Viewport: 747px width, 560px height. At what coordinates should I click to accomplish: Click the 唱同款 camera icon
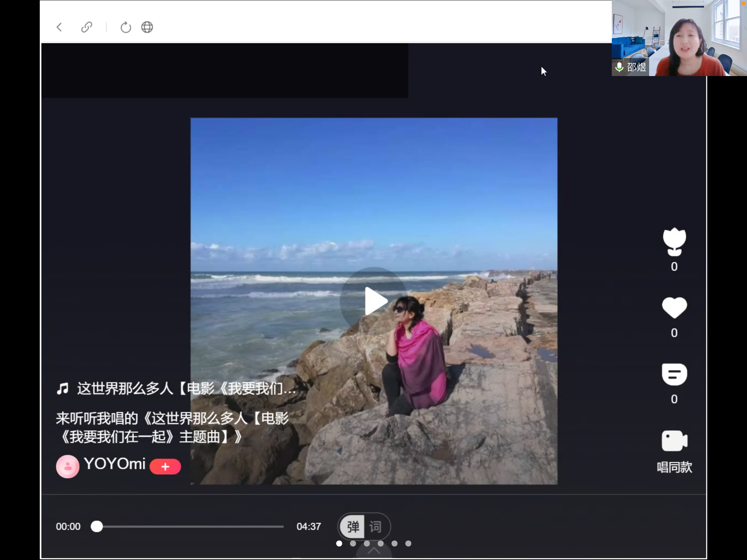click(x=674, y=441)
